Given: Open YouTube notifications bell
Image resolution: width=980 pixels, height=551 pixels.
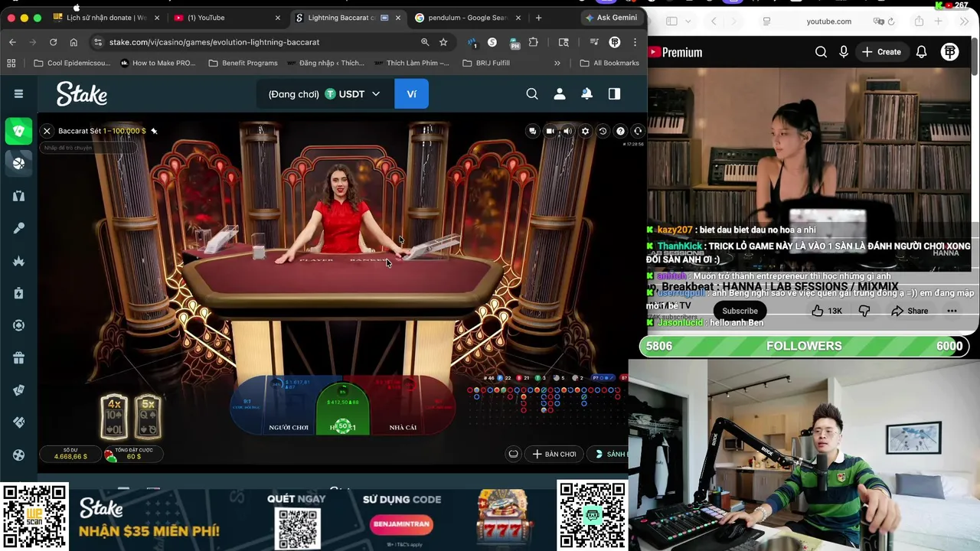Looking at the screenshot, I should point(922,52).
